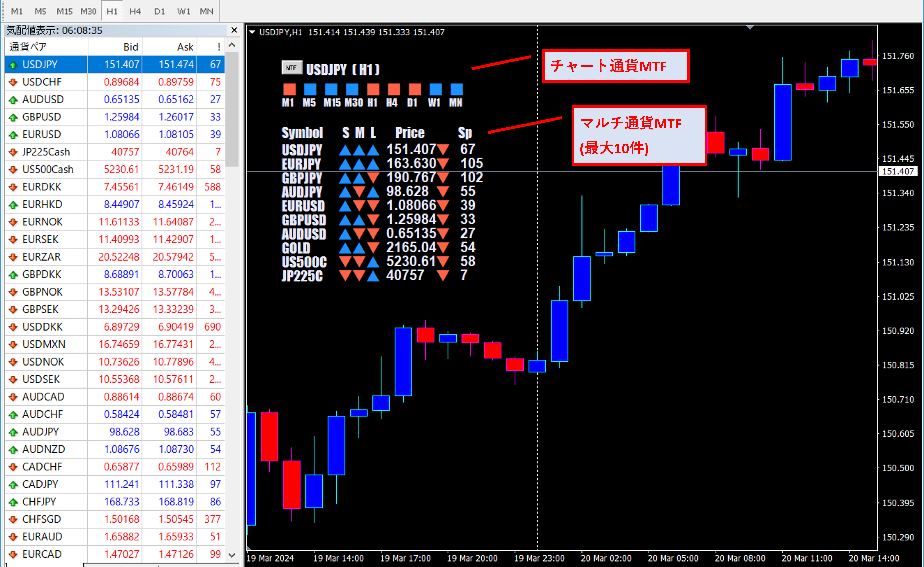Click the 通貨ペア column header
924x567 pixels.
point(28,47)
